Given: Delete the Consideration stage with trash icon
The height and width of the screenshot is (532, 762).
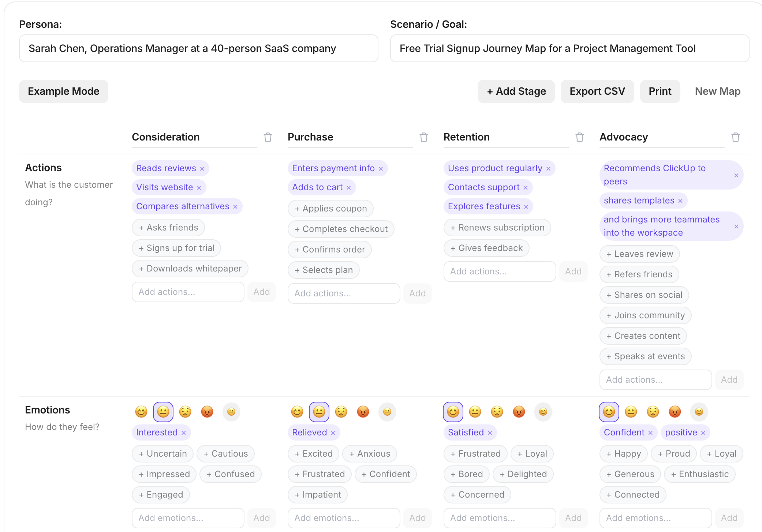Looking at the screenshot, I should coord(268,137).
